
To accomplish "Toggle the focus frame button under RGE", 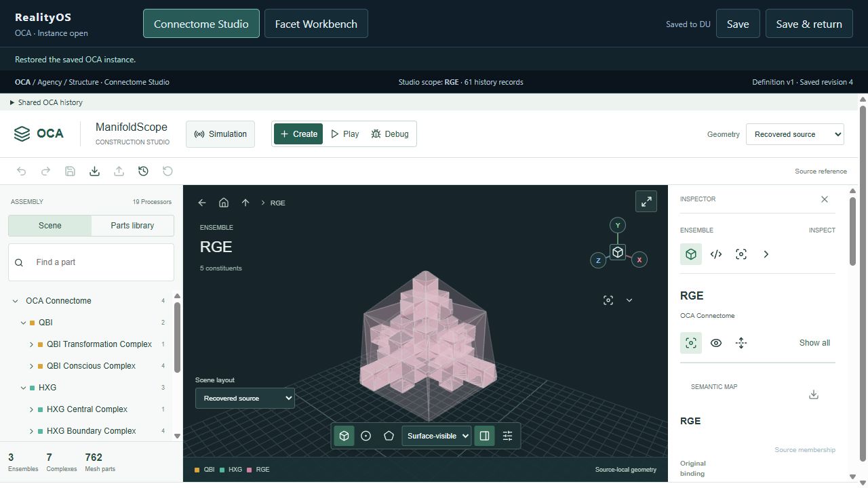I will (691, 343).
